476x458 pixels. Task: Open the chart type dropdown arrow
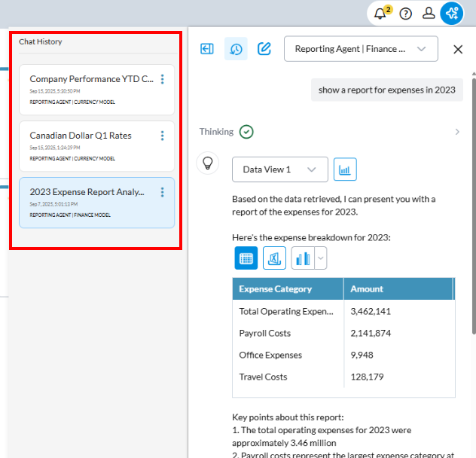coord(321,258)
